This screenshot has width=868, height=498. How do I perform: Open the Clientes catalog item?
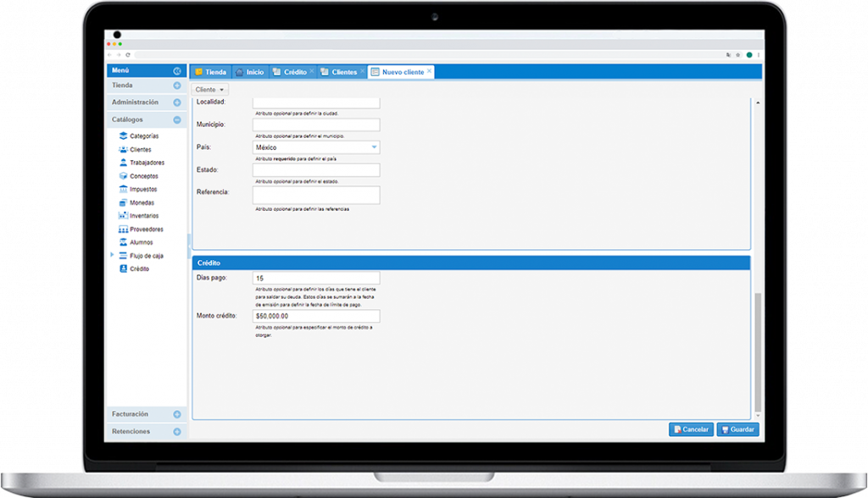point(140,150)
